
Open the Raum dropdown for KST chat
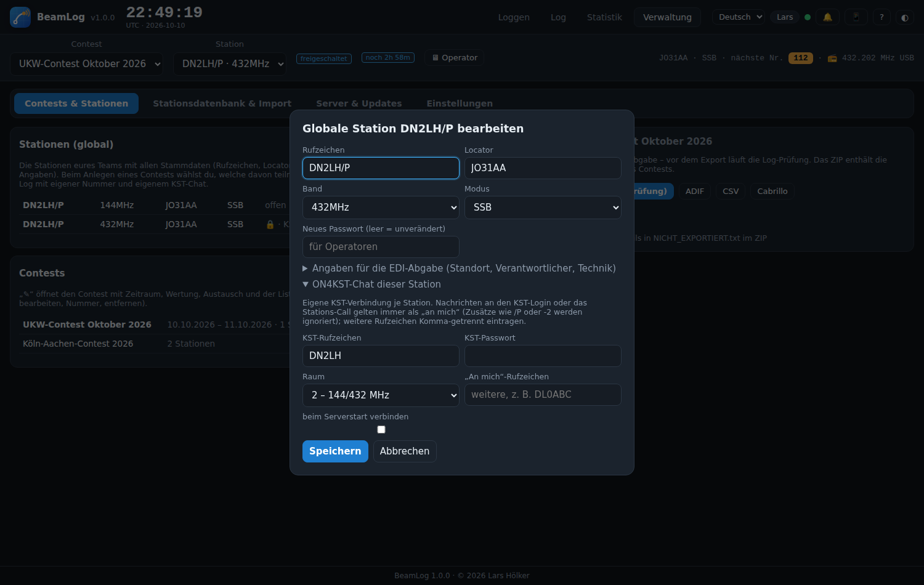[x=381, y=395]
